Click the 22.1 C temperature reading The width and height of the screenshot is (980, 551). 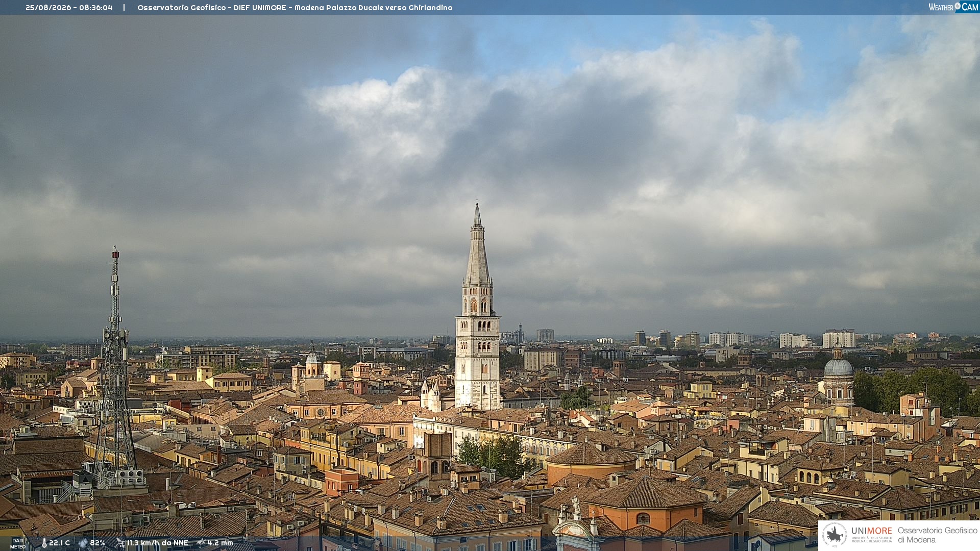(59, 543)
